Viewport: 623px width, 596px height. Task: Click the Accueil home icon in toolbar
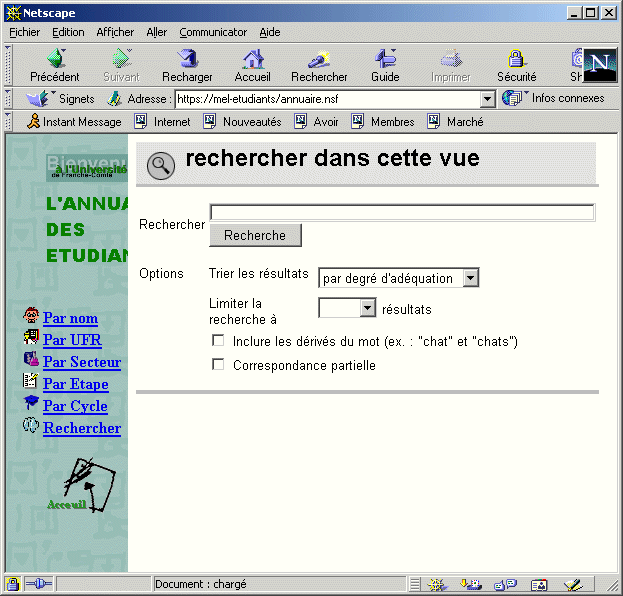tap(253, 60)
